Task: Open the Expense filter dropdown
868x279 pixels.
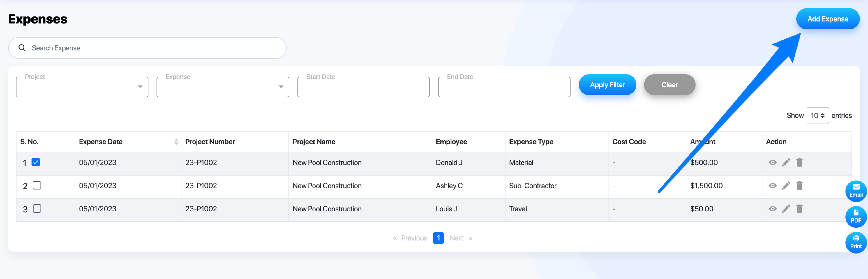Action: [223, 87]
